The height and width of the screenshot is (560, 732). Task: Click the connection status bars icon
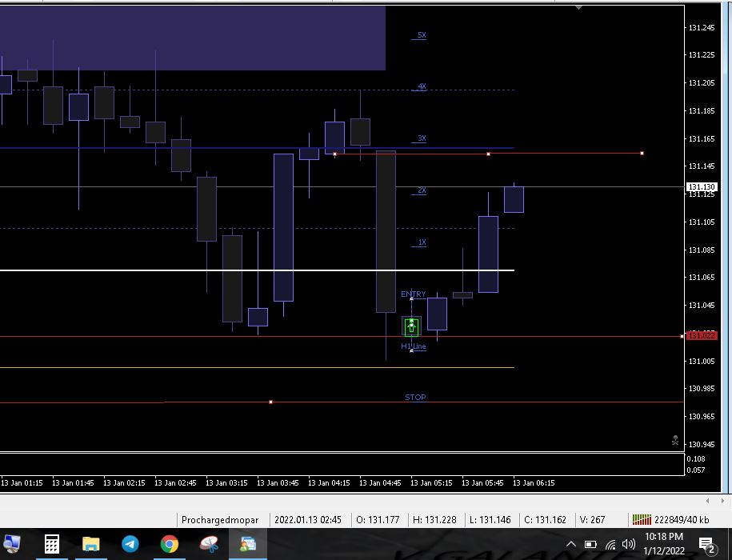(x=642, y=519)
